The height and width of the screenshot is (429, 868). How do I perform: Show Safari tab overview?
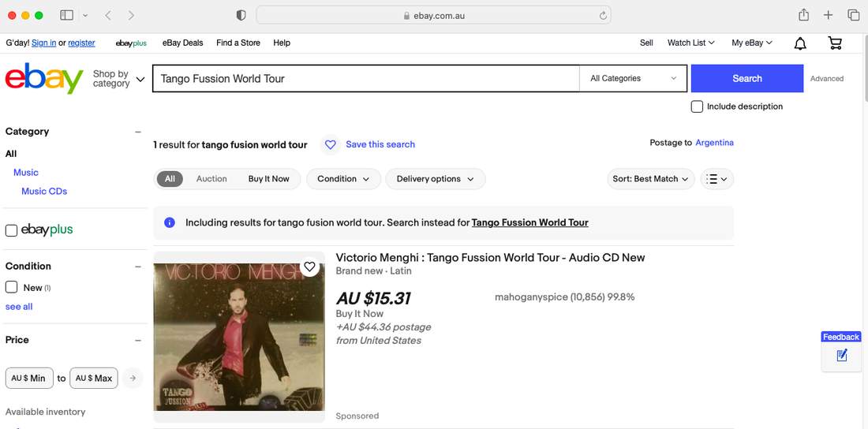tap(853, 16)
